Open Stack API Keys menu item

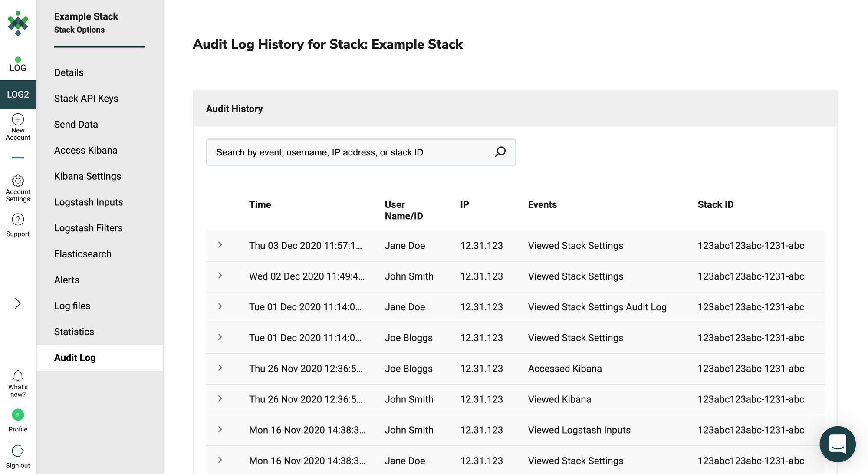(86, 99)
